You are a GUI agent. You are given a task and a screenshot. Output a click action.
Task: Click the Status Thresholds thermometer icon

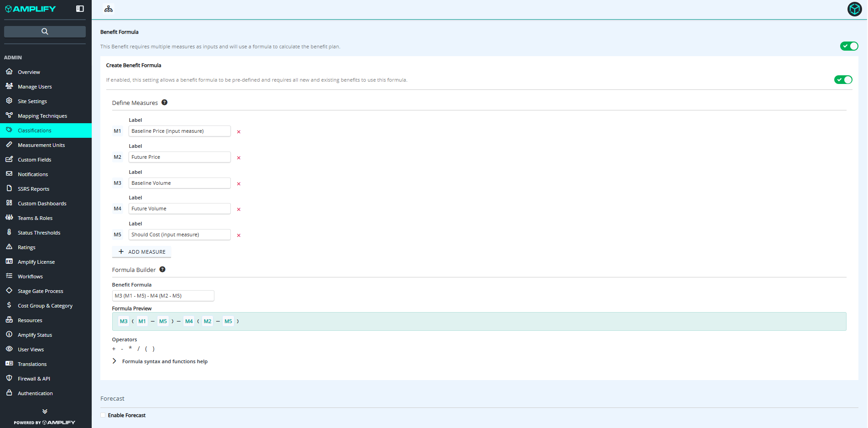(x=9, y=232)
